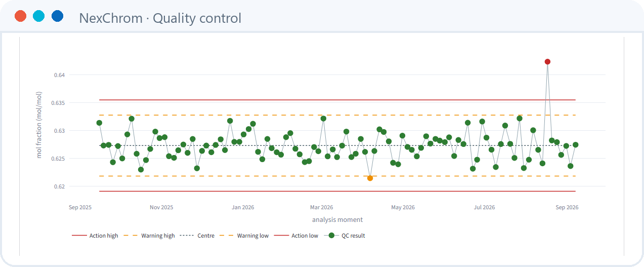Image resolution: width=644 pixels, height=267 pixels.
Task: Click the 'analysis moment' x-axis title
Action: (x=337, y=220)
